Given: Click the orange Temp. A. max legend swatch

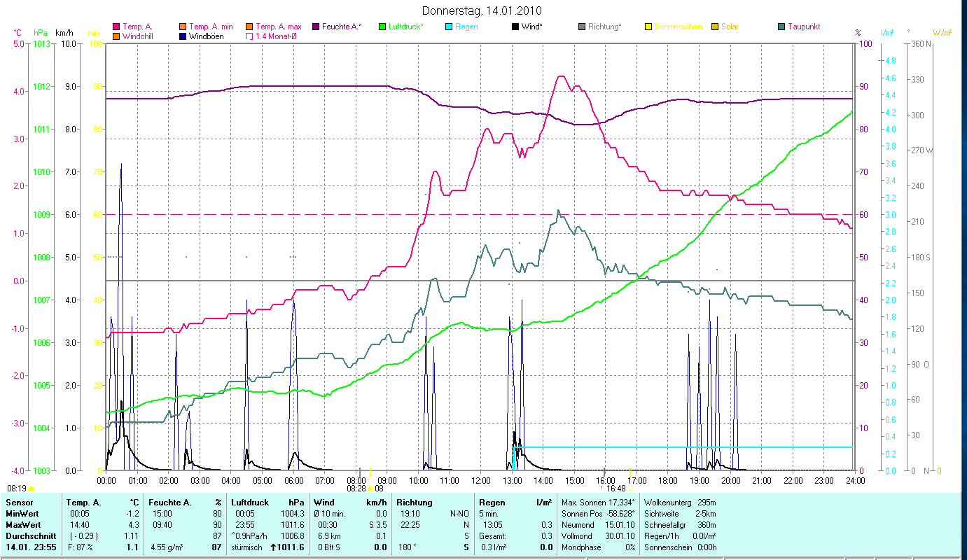Looking at the screenshot, I should click(x=249, y=27).
